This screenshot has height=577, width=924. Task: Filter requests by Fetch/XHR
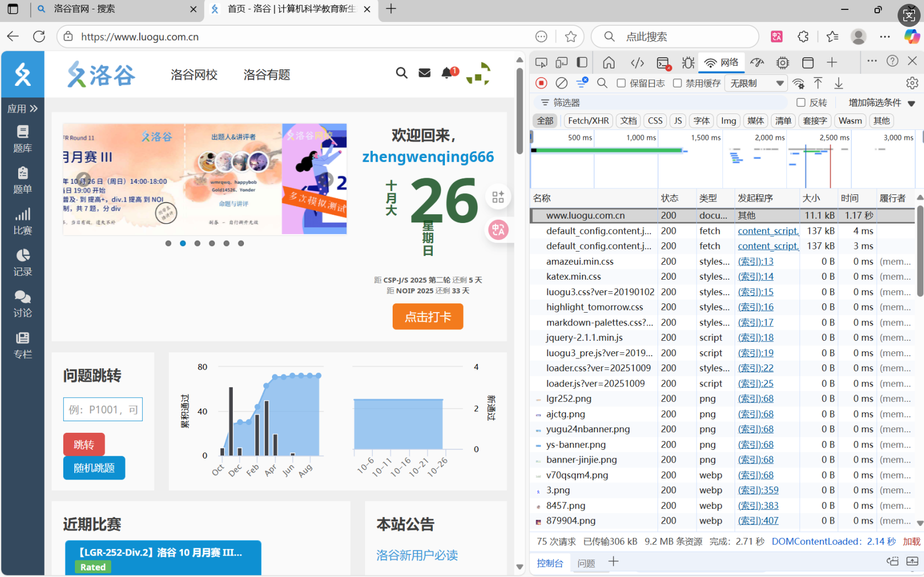[588, 121]
